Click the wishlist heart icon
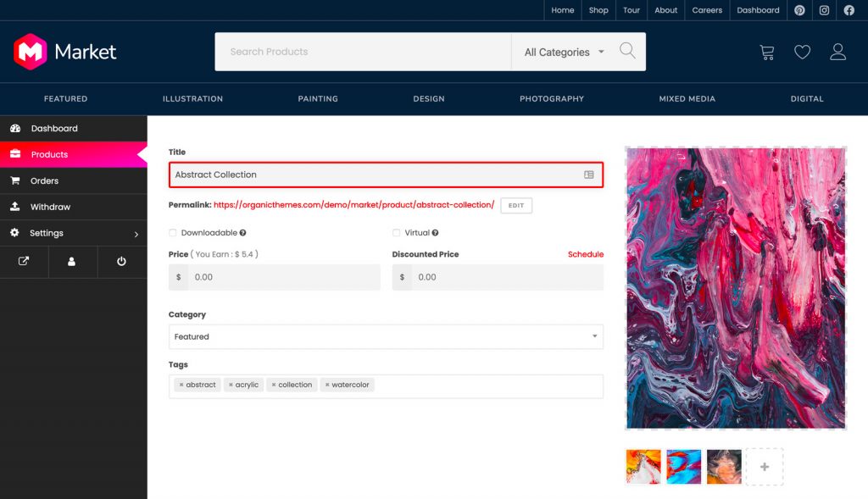The height and width of the screenshot is (499, 868). [x=802, y=53]
